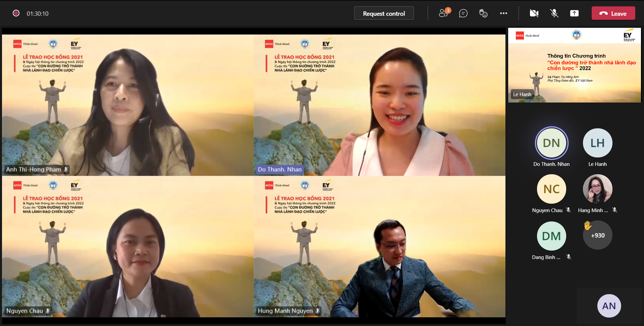This screenshot has height=326, width=644.
Task: Click Request control button
Action: coord(384,13)
